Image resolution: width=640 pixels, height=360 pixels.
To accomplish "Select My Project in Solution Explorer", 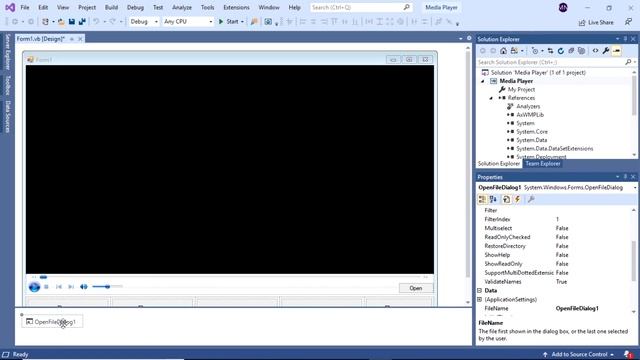I will coord(521,90).
